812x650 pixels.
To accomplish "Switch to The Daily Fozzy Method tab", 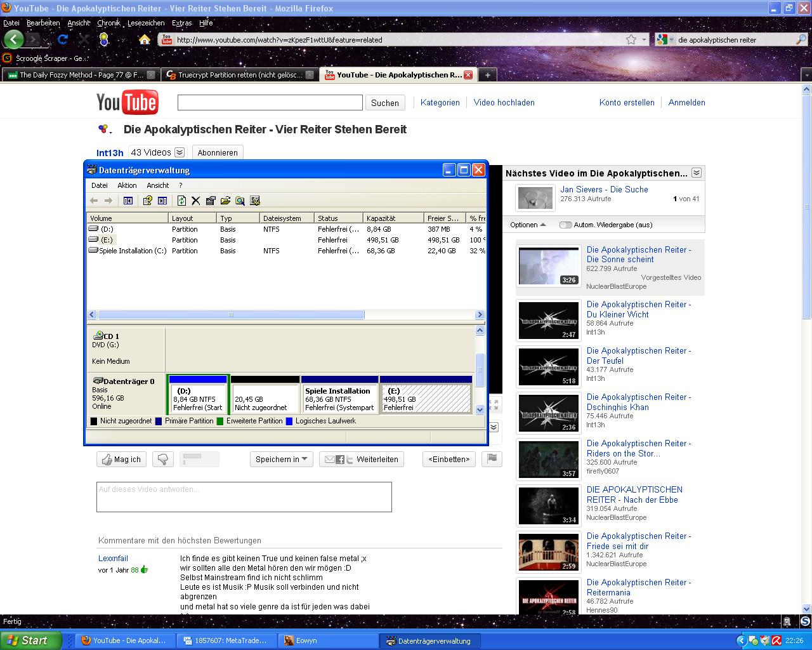I will pos(81,75).
